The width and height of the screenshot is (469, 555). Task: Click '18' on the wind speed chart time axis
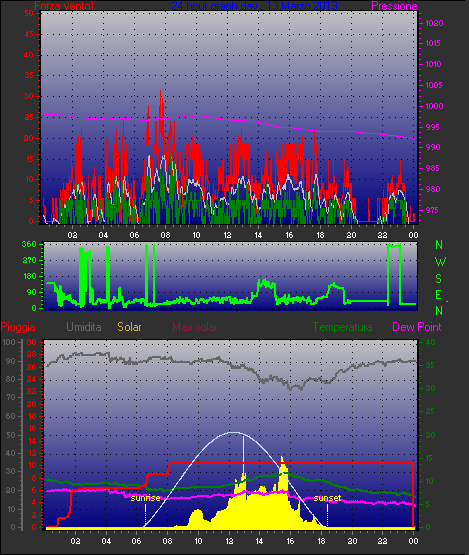(320, 235)
